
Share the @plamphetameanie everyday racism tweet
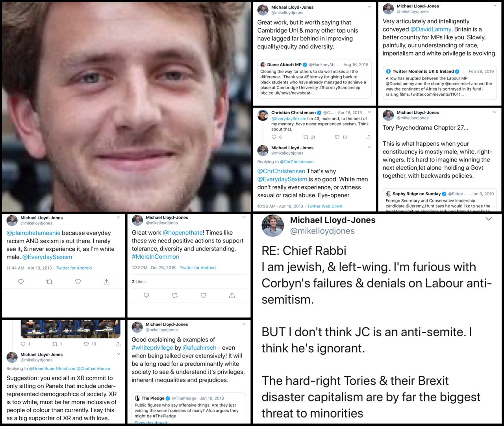(106, 282)
